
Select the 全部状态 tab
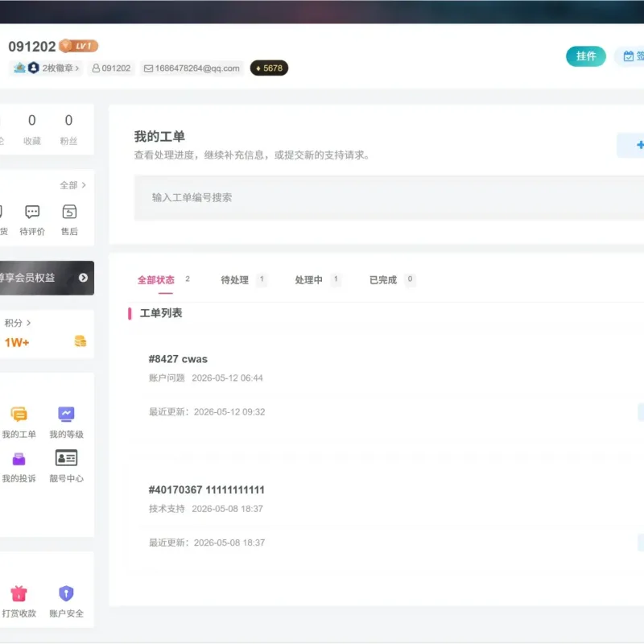tap(163, 280)
